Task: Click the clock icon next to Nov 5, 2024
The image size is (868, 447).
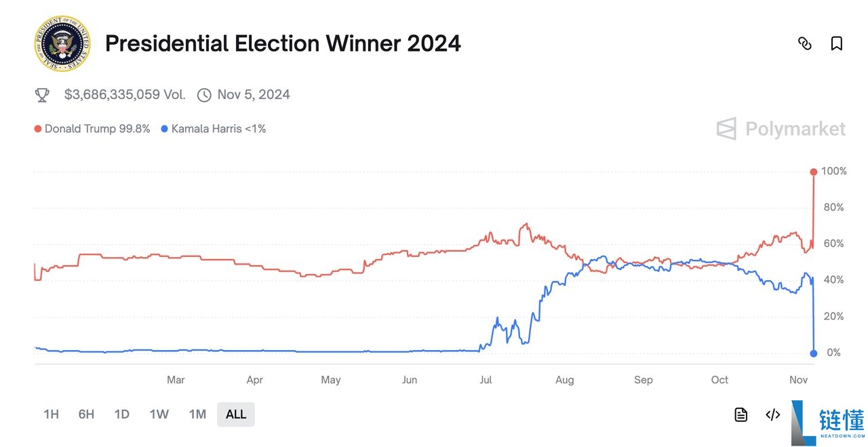Action: tap(204, 95)
